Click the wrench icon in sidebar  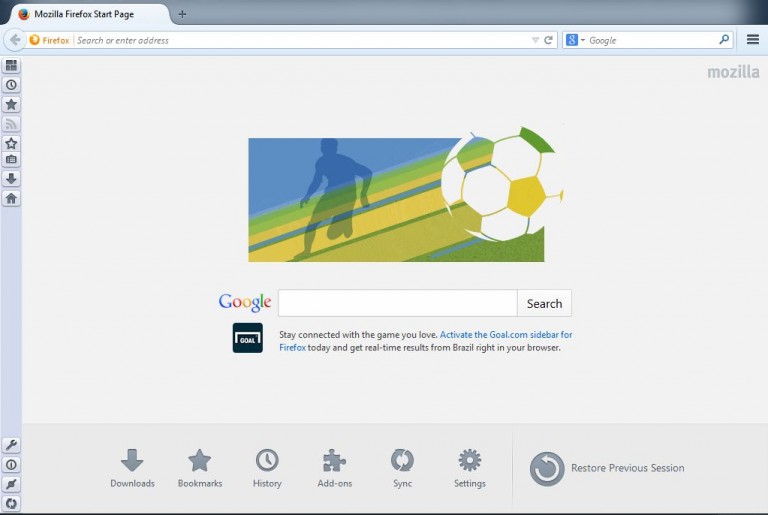tap(11, 445)
